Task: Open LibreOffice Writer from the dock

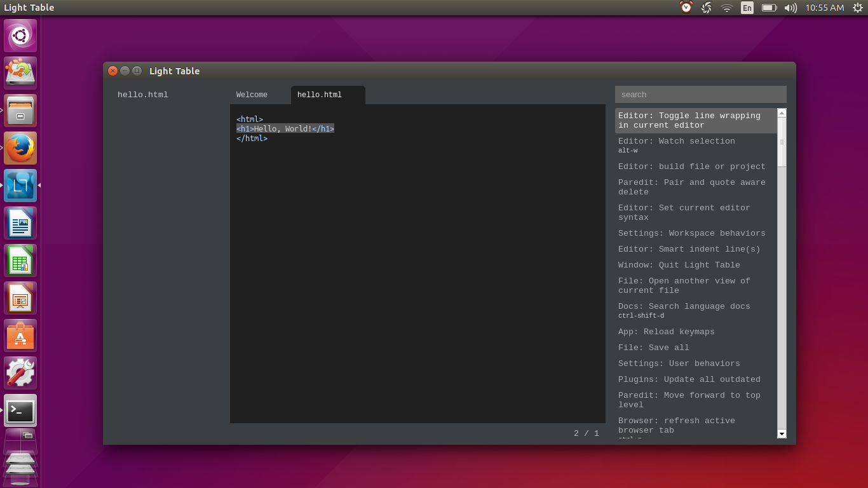Action: (x=20, y=223)
